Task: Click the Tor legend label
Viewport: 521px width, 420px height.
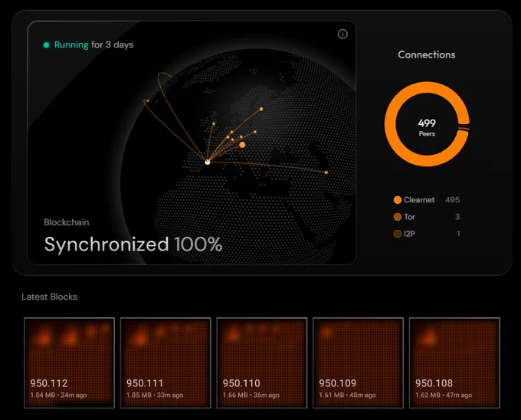Action: pyautogui.click(x=409, y=217)
